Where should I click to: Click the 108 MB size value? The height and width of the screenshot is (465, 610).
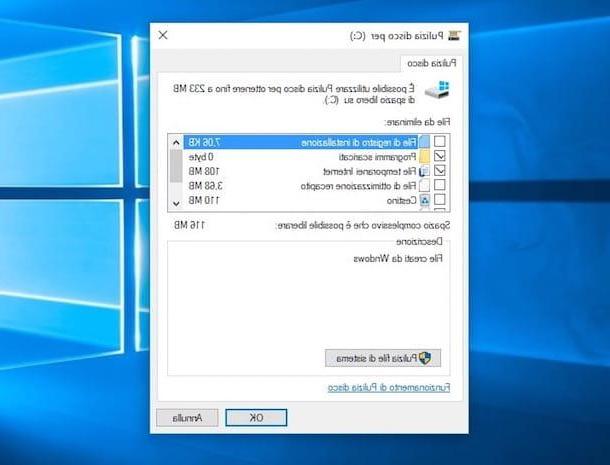click(204, 171)
